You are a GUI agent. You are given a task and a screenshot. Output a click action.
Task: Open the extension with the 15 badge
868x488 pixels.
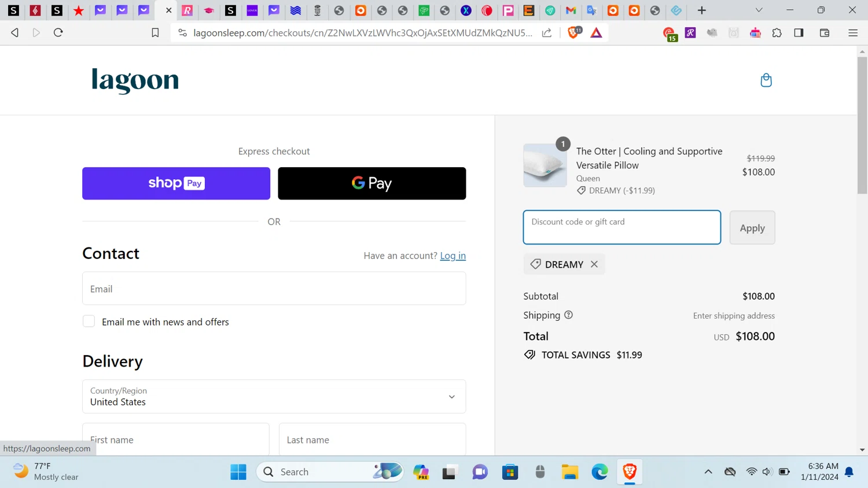pyautogui.click(x=670, y=34)
